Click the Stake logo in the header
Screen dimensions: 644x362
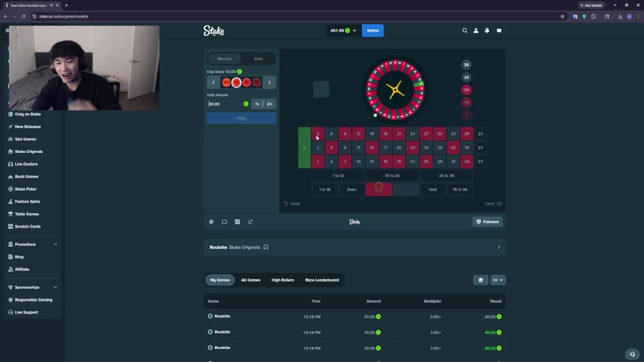[x=214, y=31]
